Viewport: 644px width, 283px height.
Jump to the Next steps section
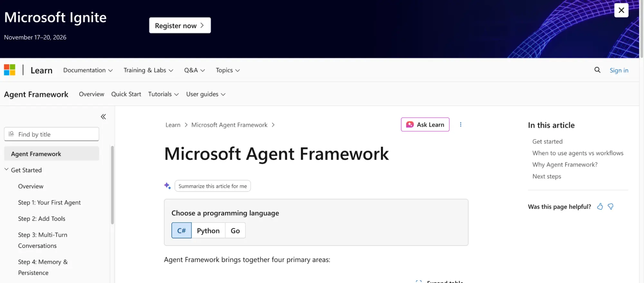pos(547,176)
